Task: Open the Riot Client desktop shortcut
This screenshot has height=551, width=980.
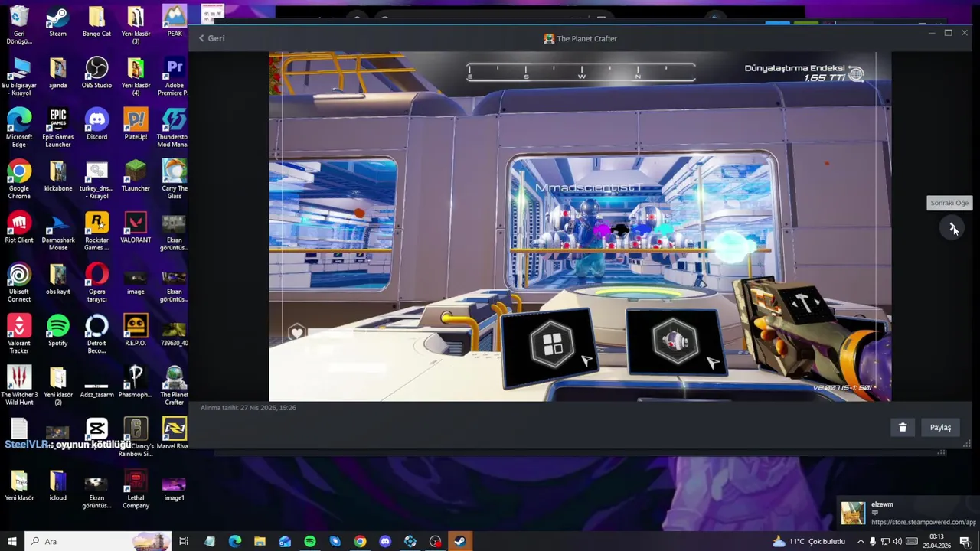Action: click(x=19, y=227)
